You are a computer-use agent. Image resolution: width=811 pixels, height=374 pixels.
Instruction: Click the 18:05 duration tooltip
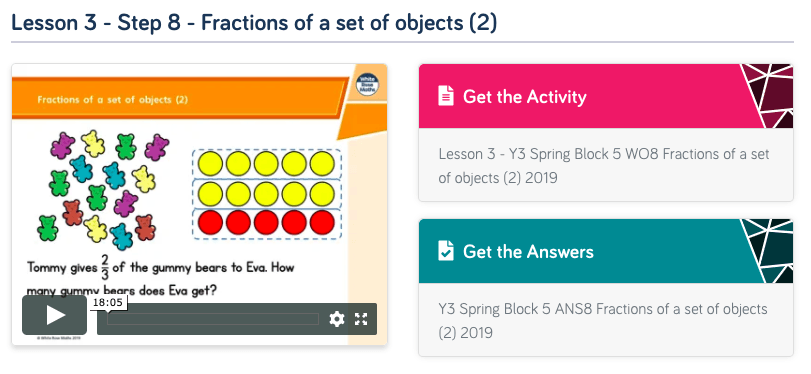108,303
